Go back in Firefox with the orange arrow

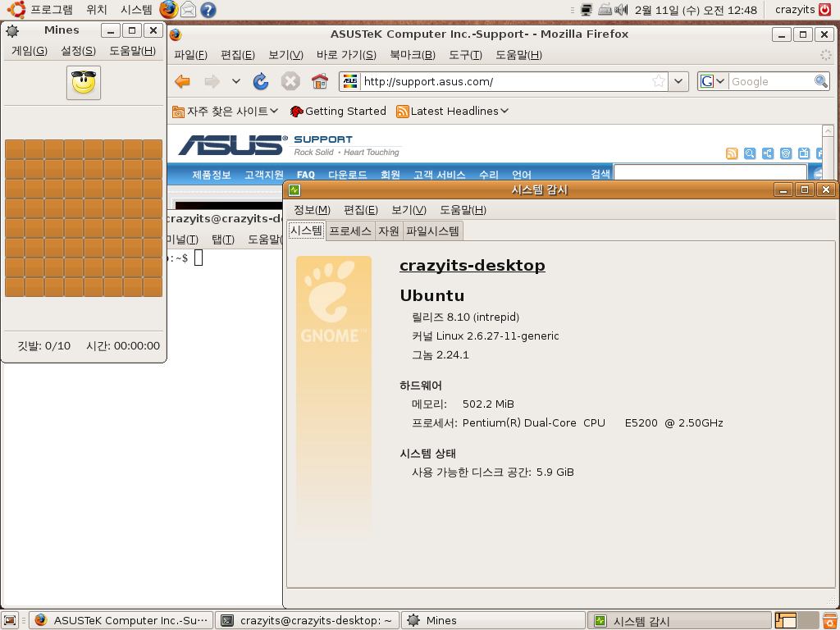pyautogui.click(x=183, y=81)
